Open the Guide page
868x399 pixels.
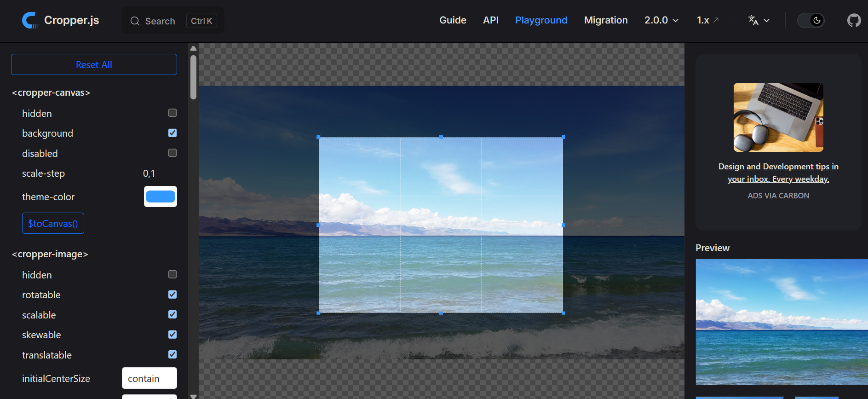453,20
